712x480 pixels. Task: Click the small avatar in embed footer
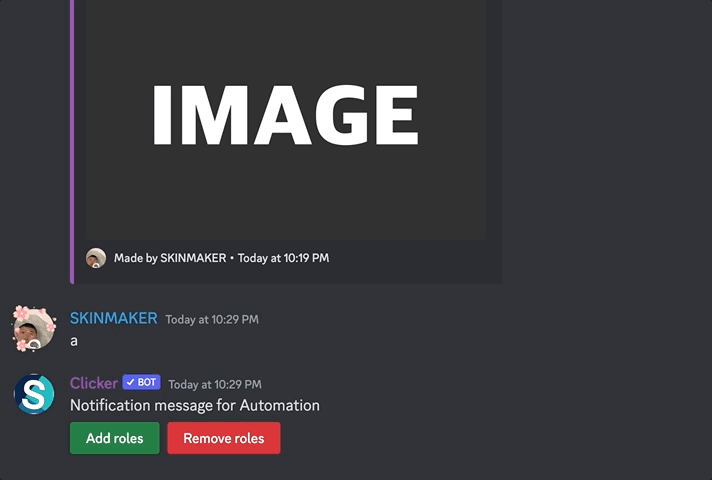(x=96, y=258)
